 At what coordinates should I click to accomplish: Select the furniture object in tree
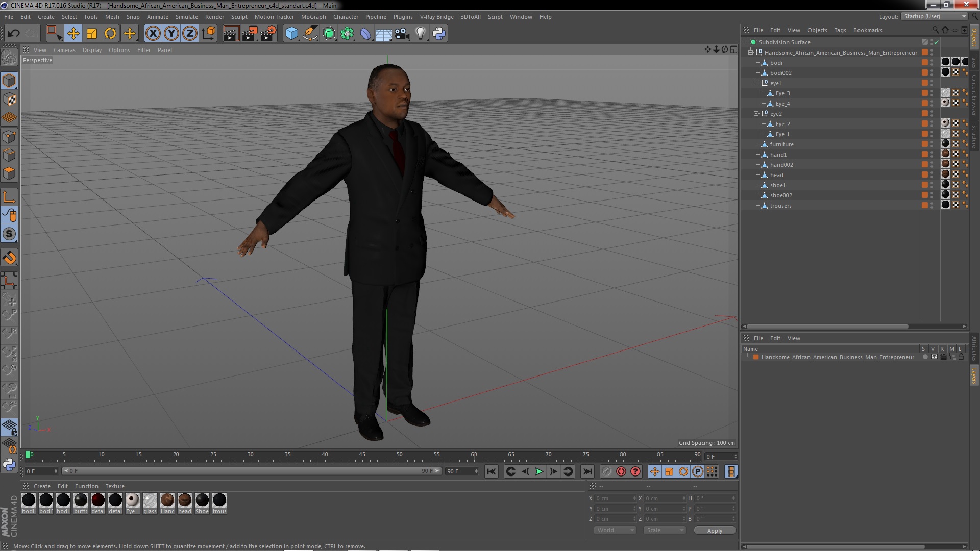[x=781, y=144]
